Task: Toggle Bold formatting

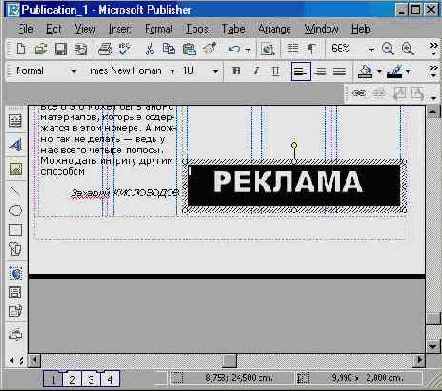Action: click(236, 71)
